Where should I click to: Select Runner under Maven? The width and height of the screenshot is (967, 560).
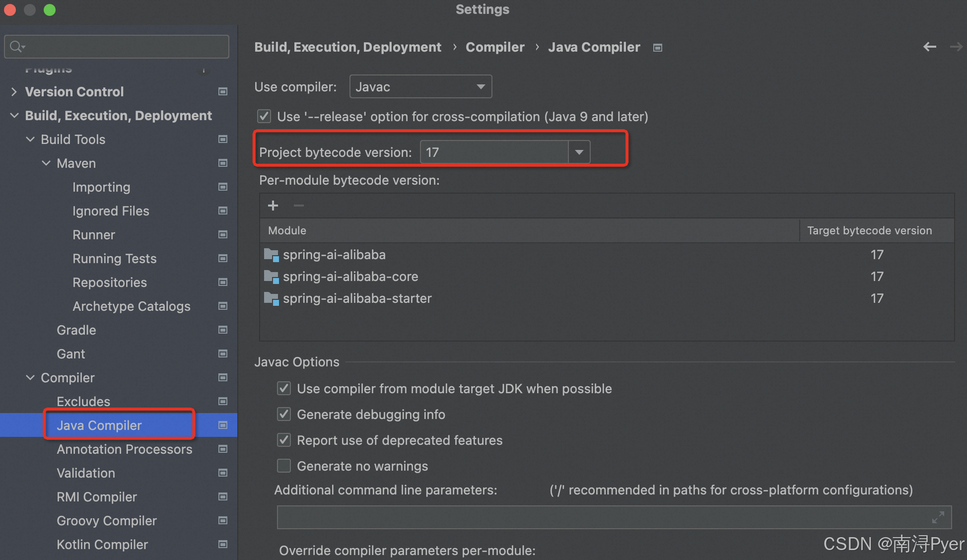(x=94, y=235)
